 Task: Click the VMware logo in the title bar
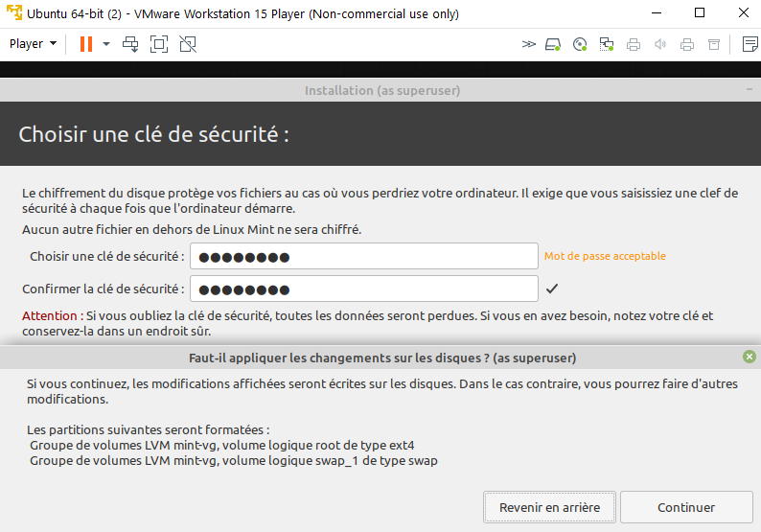coord(14,13)
